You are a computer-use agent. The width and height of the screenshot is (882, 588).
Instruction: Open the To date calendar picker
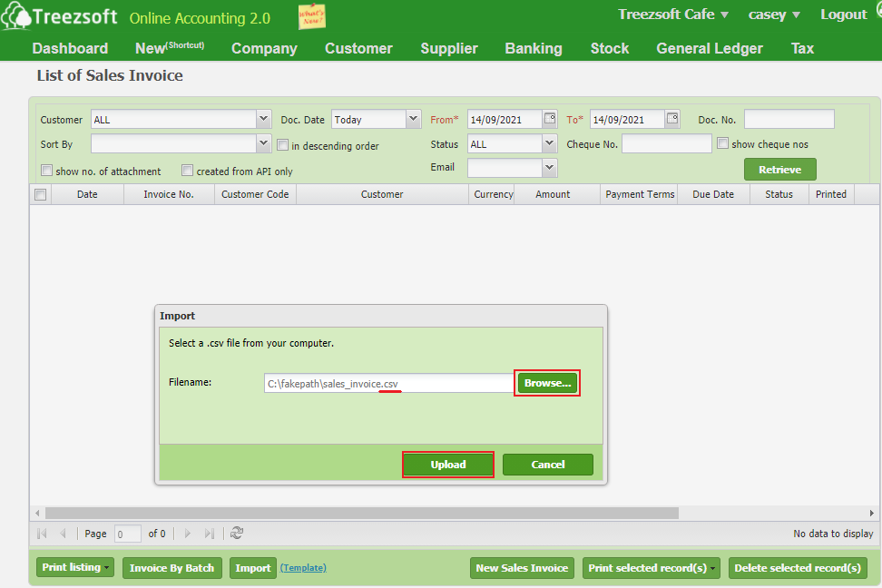672,119
